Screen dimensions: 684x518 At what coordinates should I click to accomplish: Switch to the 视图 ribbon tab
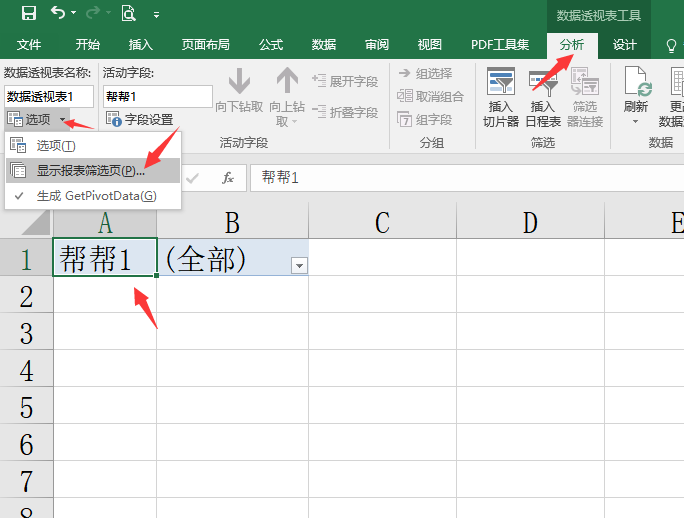(430, 45)
